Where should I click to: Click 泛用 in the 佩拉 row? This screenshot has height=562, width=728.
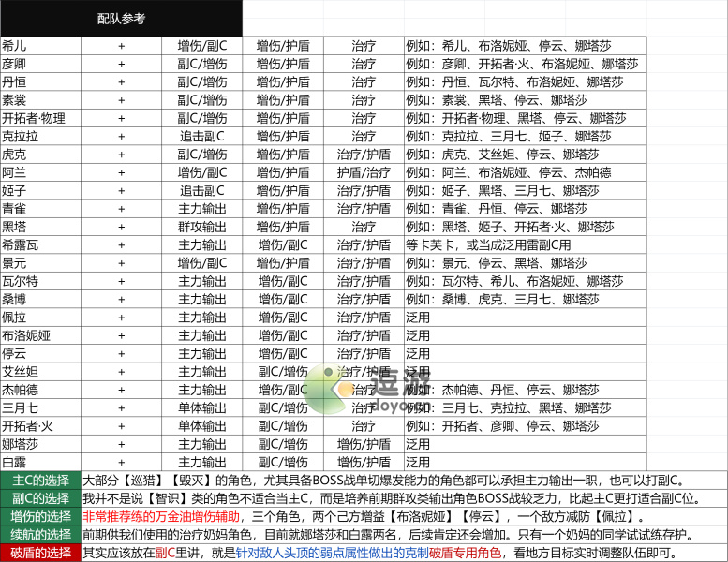(418, 318)
